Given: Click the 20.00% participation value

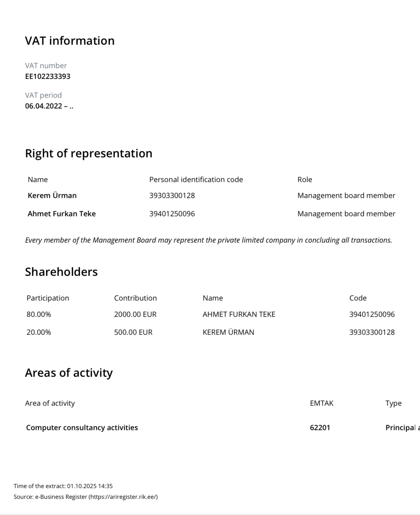Looking at the screenshot, I should pos(39,332).
